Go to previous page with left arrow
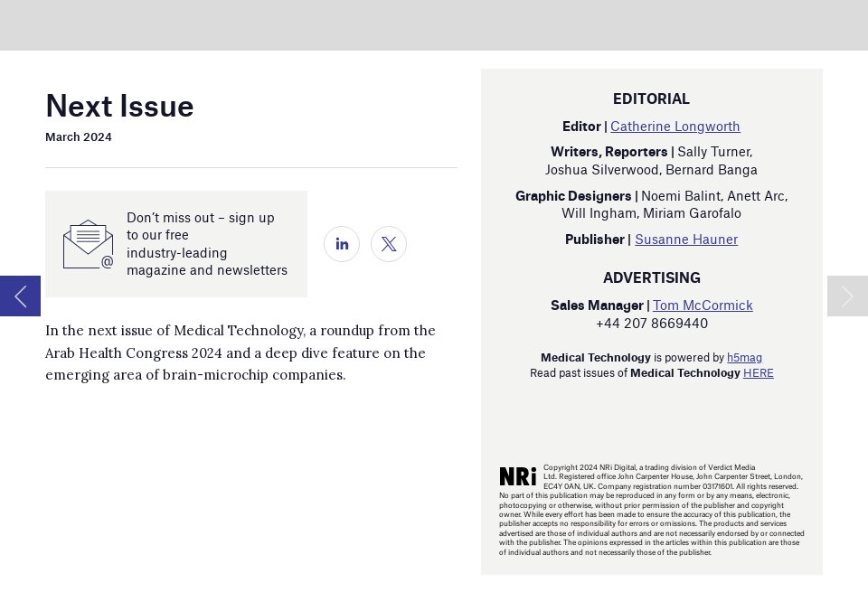Viewport: 868px width, 592px height. (x=20, y=296)
